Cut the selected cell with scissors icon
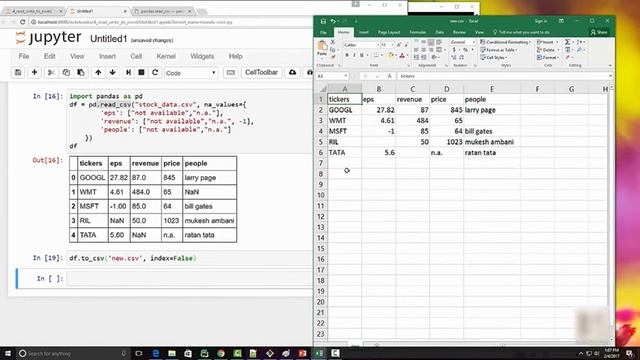640x360 pixels. (51, 73)
